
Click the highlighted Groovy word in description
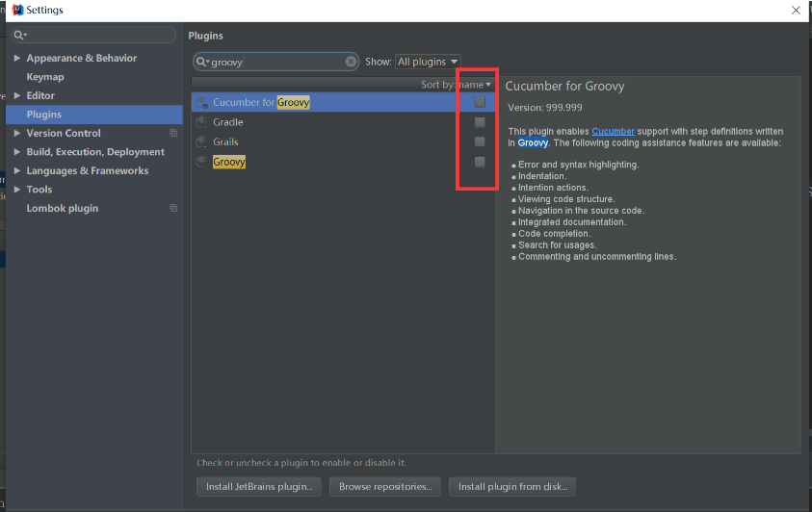click(x=533, y=142)
